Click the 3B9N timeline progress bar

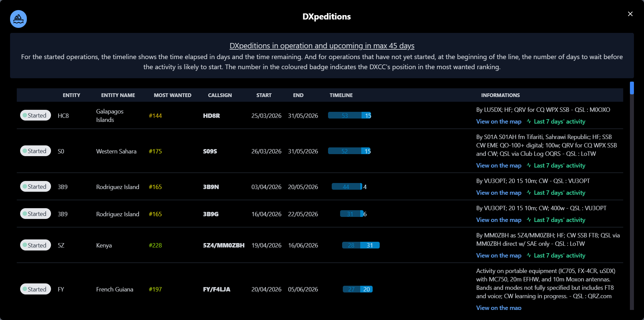(347, 187)
